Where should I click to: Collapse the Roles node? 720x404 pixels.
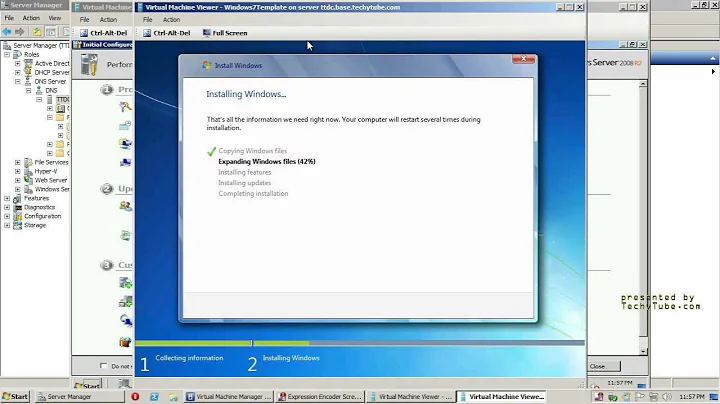[7, 54]
